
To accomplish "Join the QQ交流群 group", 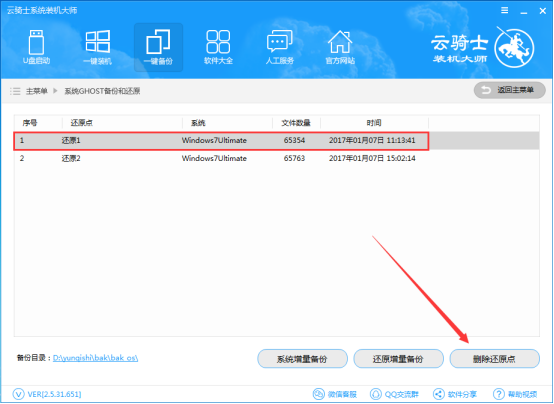I will 394,394.
